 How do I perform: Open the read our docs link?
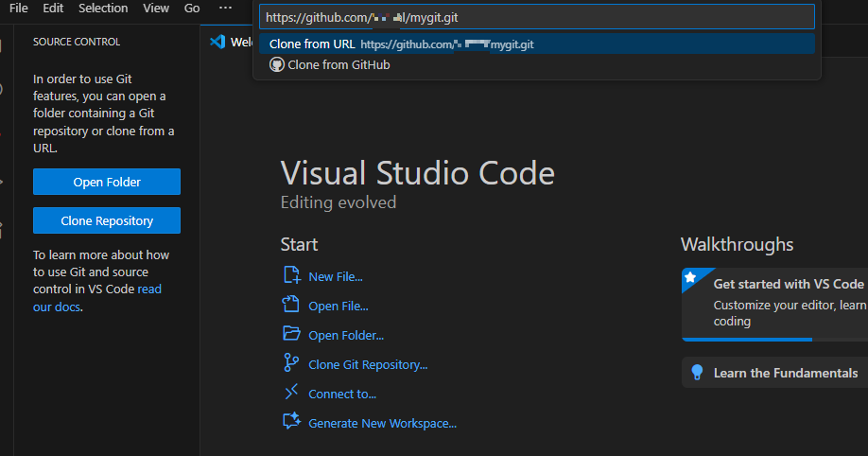[97, 298]
